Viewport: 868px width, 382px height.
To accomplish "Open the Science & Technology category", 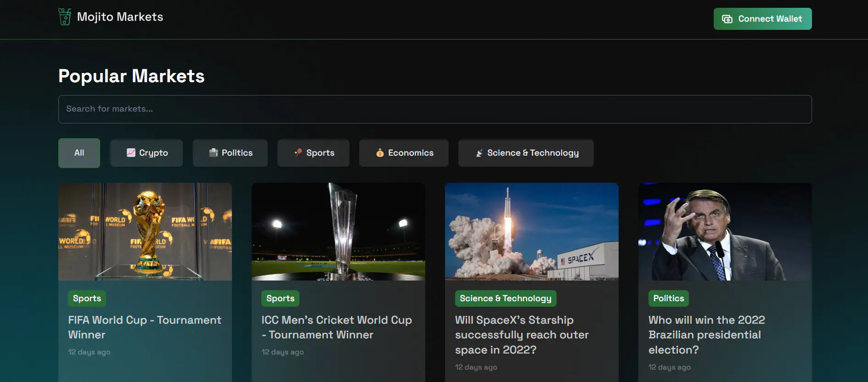I will (526, 153).
